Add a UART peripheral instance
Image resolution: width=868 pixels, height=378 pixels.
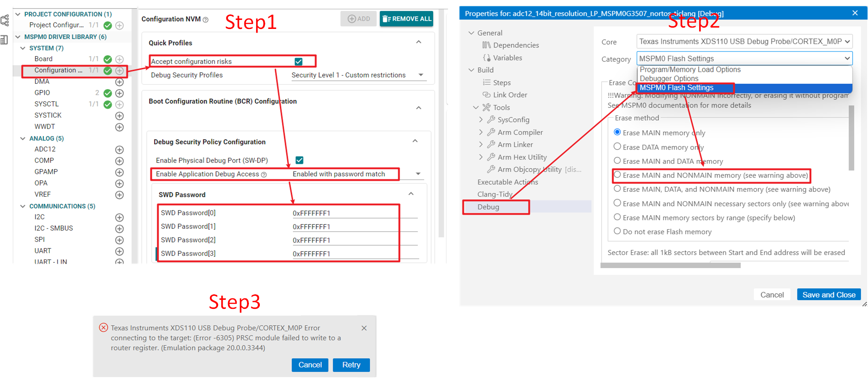[119, 251]
